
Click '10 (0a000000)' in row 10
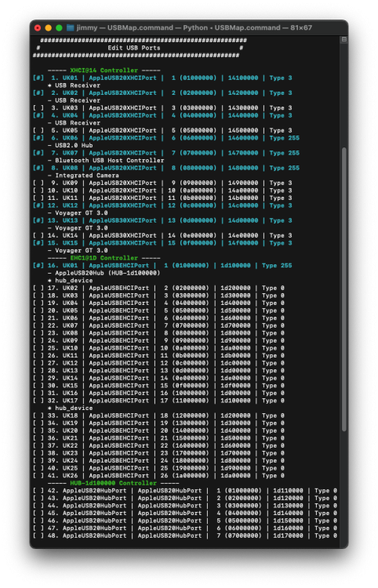192,191
